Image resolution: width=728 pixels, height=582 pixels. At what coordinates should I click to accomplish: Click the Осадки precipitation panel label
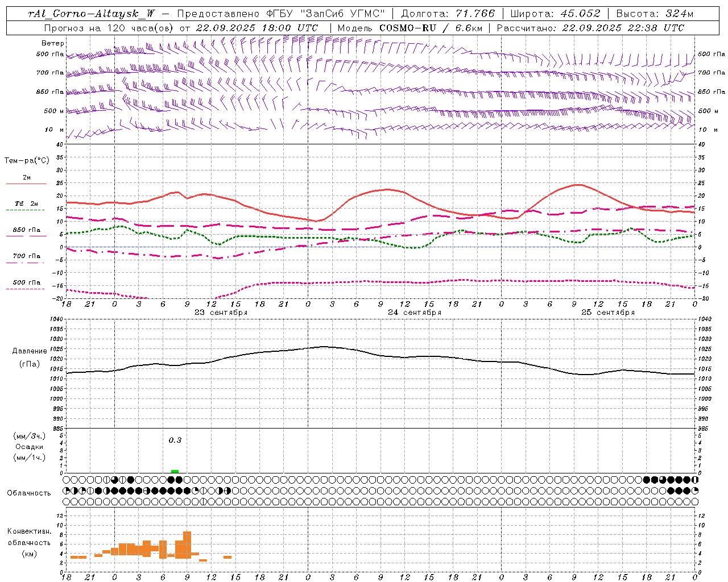pos(30,447)
